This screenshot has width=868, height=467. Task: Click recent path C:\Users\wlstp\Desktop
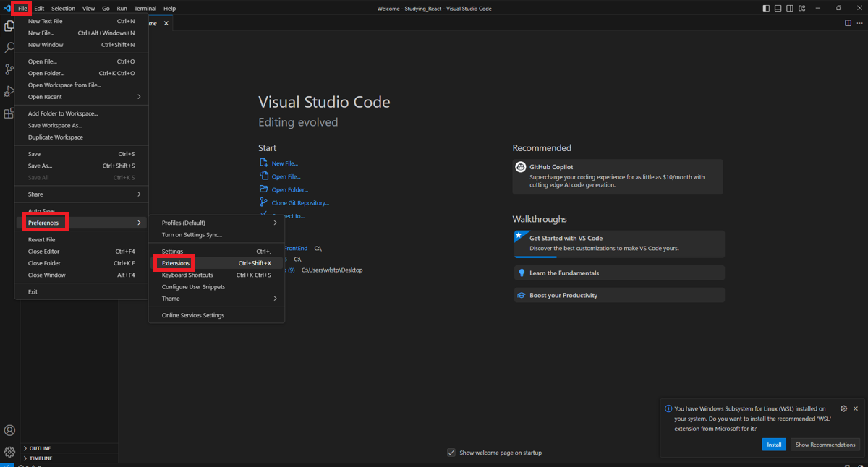[x=332, y=270]
